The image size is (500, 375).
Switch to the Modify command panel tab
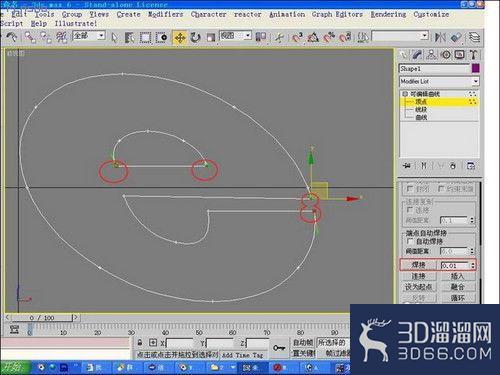tap(417, 55)
